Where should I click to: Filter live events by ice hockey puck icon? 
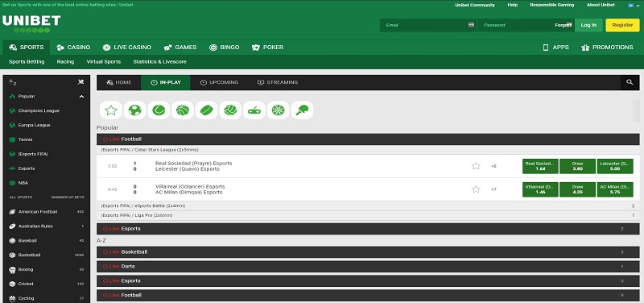click(x=206, y=110)
